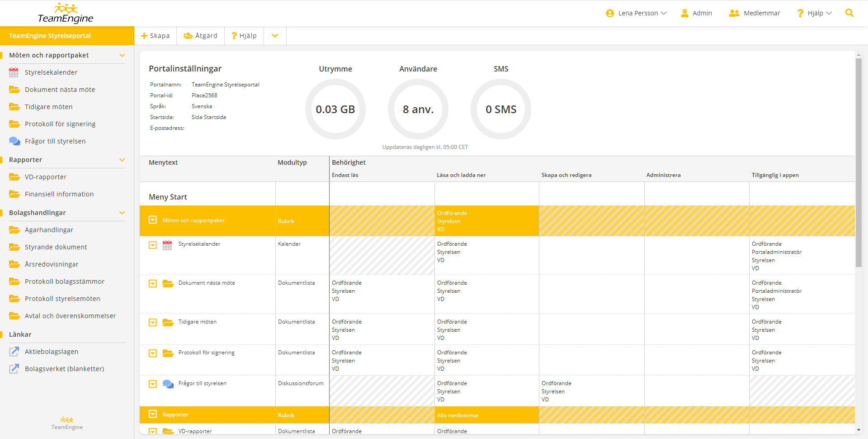The width and height of the screenshot is (868, 439).
Task: Click the Admin person icon
Action: [x=684, y=13]
